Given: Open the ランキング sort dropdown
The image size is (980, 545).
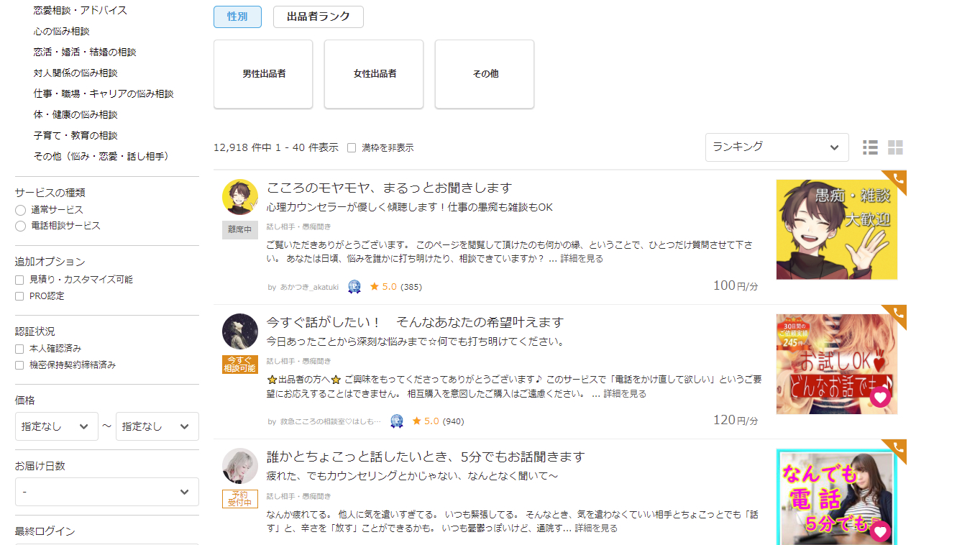Looking at the screenshot, I should tap(777, 147).
